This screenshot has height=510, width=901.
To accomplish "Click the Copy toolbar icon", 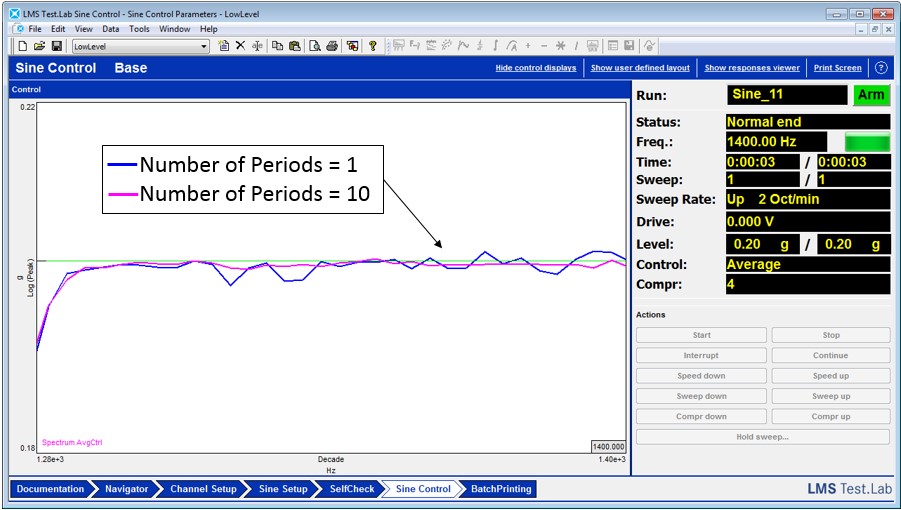I will tap(277, 46).
